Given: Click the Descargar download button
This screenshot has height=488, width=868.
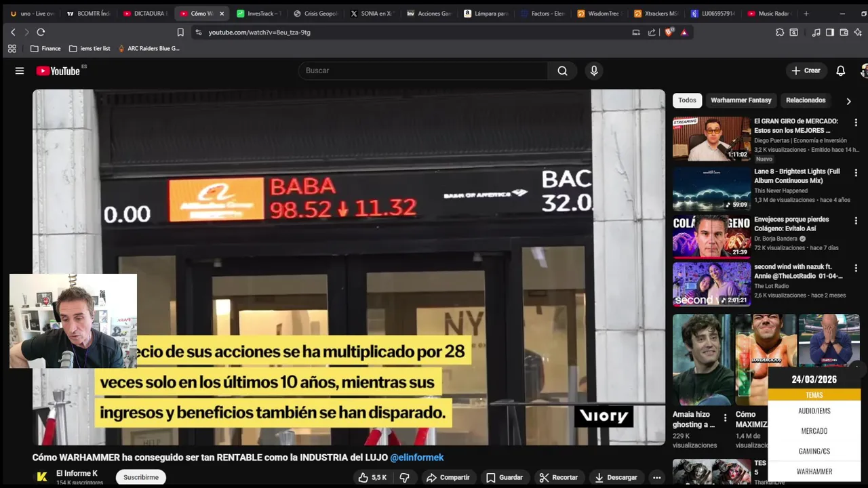Looking at the screenshot, I should [616, 477].
